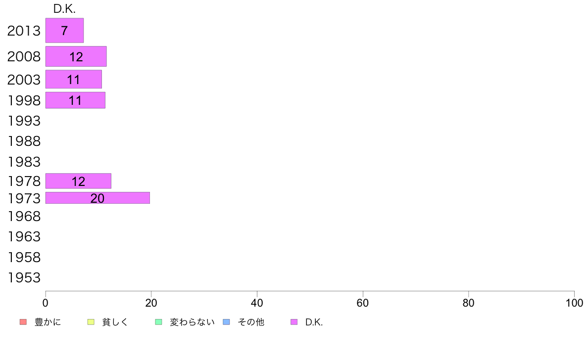Select the 1973 bar showing 20
The height and width of the screenshot is (364, 588).
tap(98, 198)
